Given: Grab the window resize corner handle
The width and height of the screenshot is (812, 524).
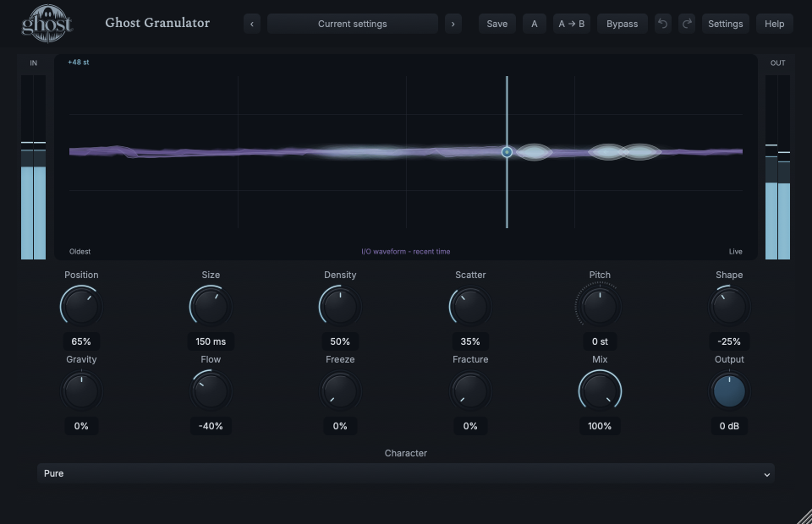Looking at the screenshot, I should point(804,516).
